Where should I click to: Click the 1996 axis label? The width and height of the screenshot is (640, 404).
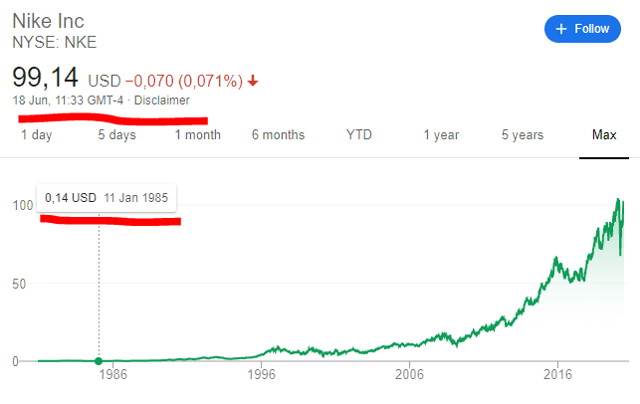(261, 374)
